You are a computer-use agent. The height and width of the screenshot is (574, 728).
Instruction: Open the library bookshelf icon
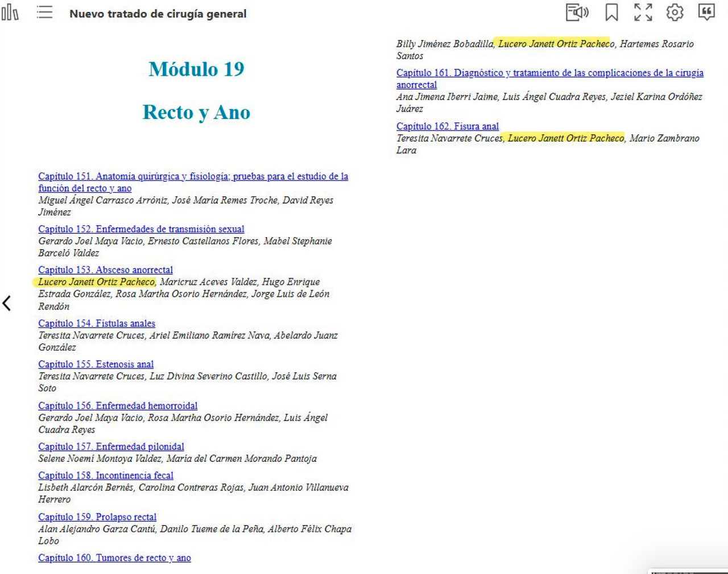click(10, 13)
